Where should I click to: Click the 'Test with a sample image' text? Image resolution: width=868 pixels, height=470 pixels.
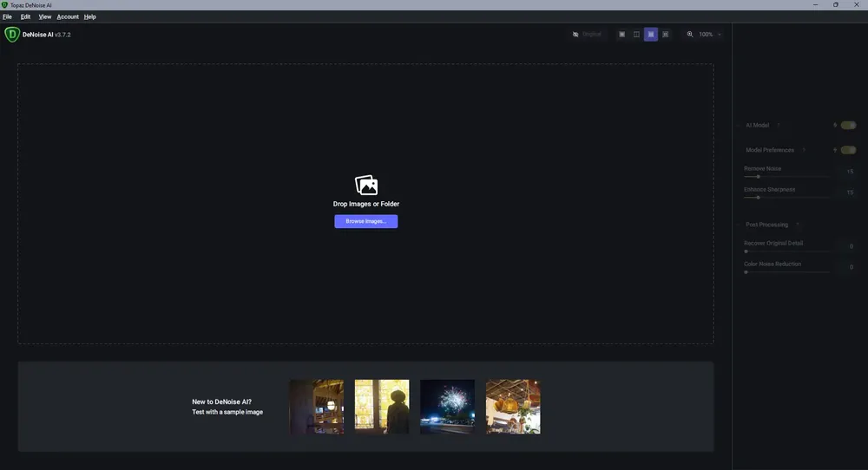tap(227, 412)
